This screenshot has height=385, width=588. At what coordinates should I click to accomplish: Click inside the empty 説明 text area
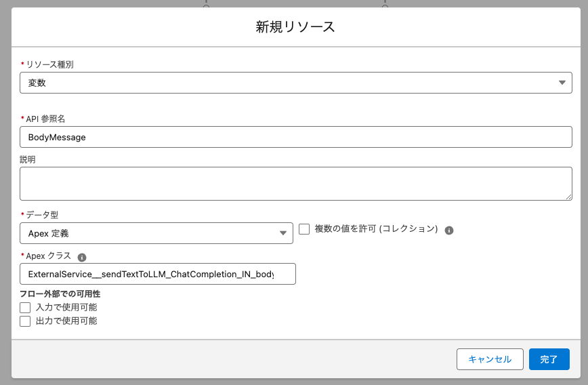(295, 184)
